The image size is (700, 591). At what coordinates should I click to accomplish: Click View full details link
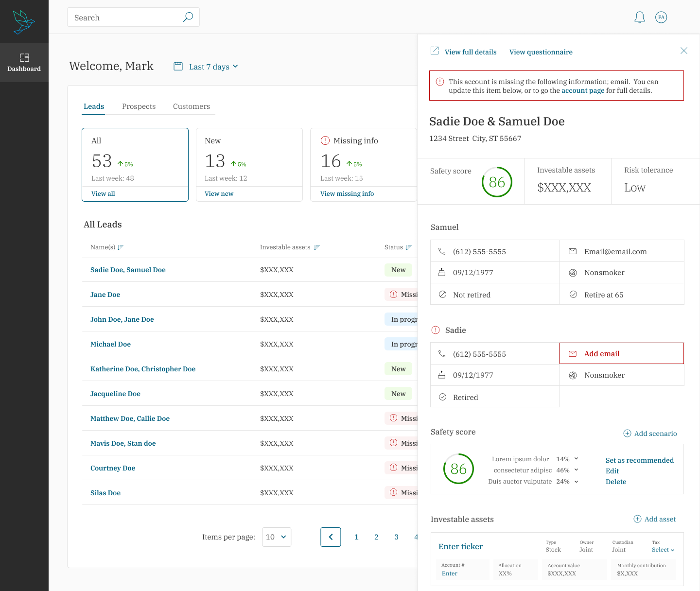[471, 52]
